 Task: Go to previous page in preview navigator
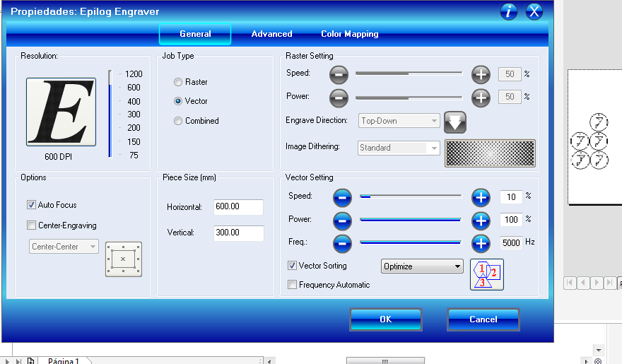point(583,283)
